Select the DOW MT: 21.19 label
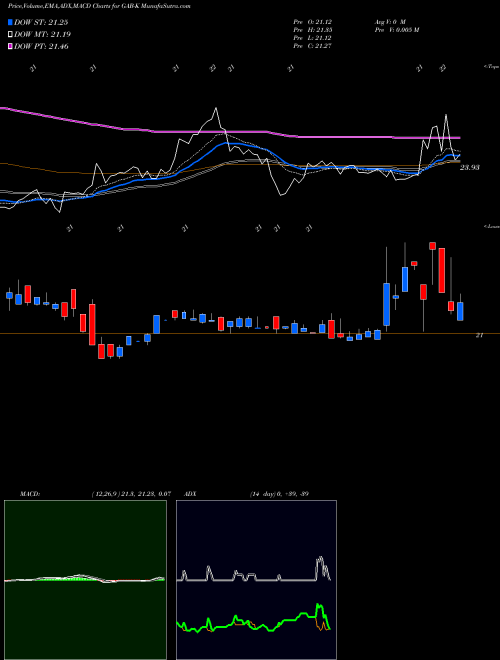 (x=43, y=35)
